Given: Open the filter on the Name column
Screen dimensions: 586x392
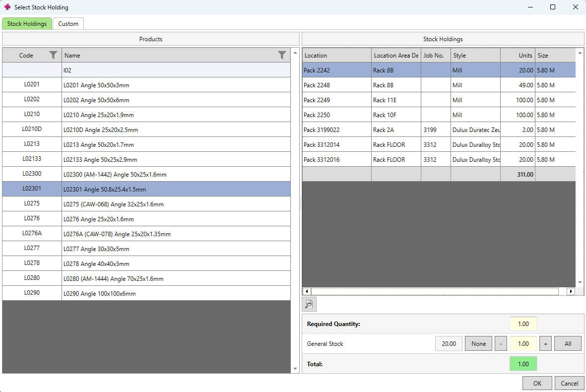Looking at the screenshot, I should 282,55.
